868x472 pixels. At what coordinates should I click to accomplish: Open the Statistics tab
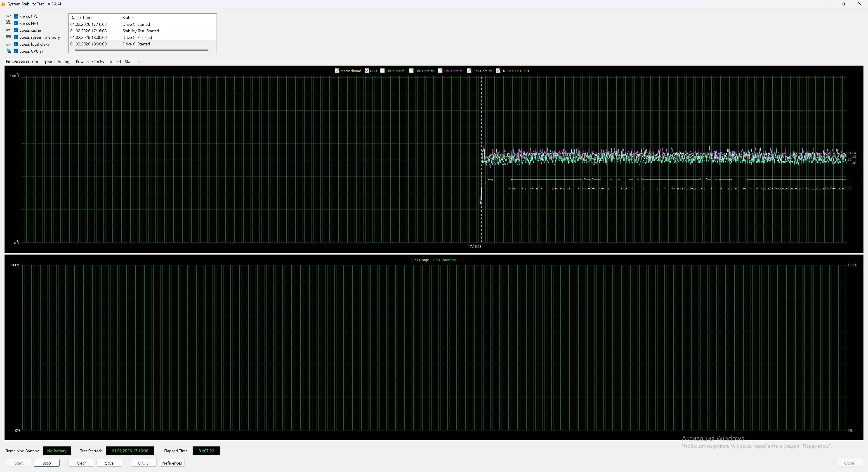pyautogui.click(x=132, y=62)
